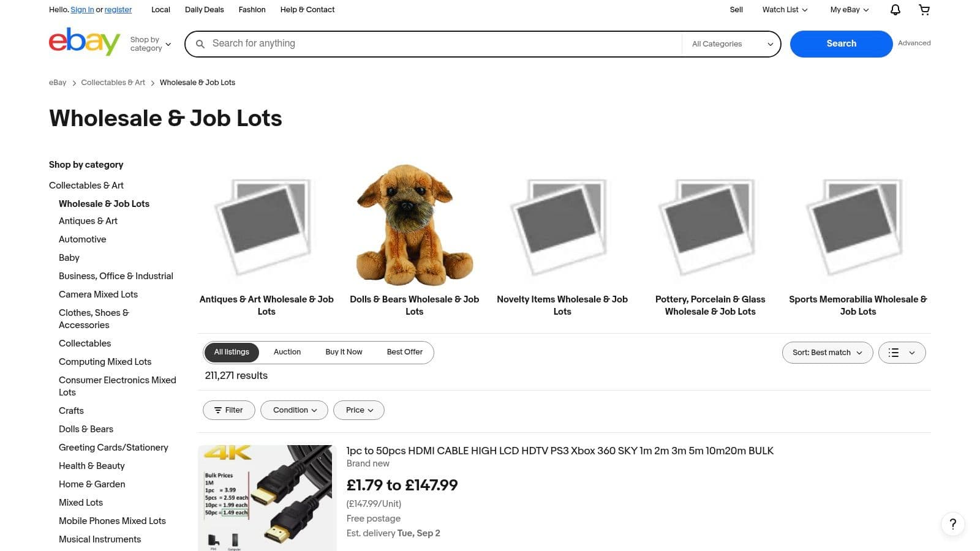Select the Best Offer listing filter
This screenshot has height=551, width=980.
point(404,352)
